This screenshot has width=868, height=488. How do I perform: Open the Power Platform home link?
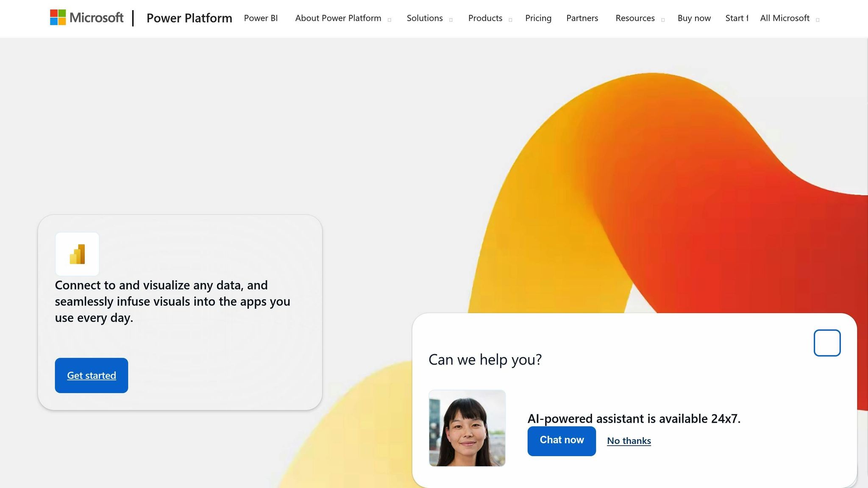pyautogui.click(x=189, y=18)
